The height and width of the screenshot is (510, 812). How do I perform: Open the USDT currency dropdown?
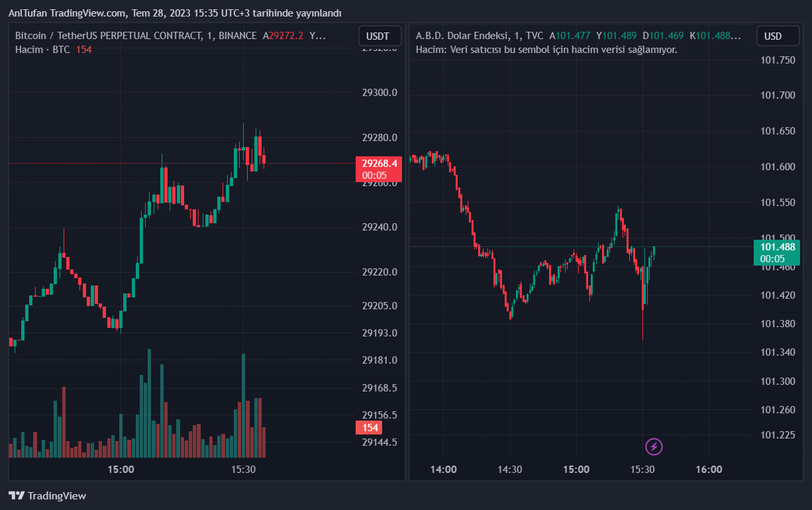(x=379, y=36)
